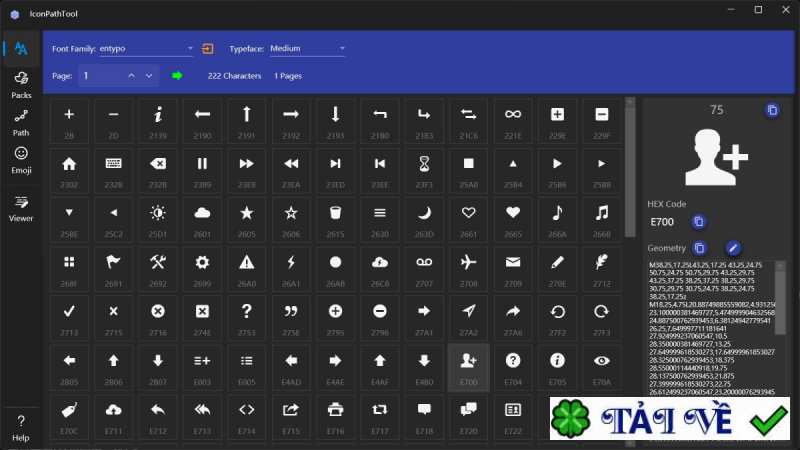Expand the Typeface Medium dropdown
Viewport: 800px width, 450px height.
pos(308,48)
